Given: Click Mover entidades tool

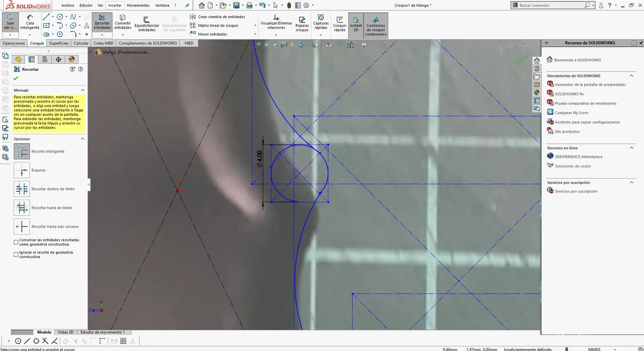Looking at the screenshot, I should pos(208,34).
